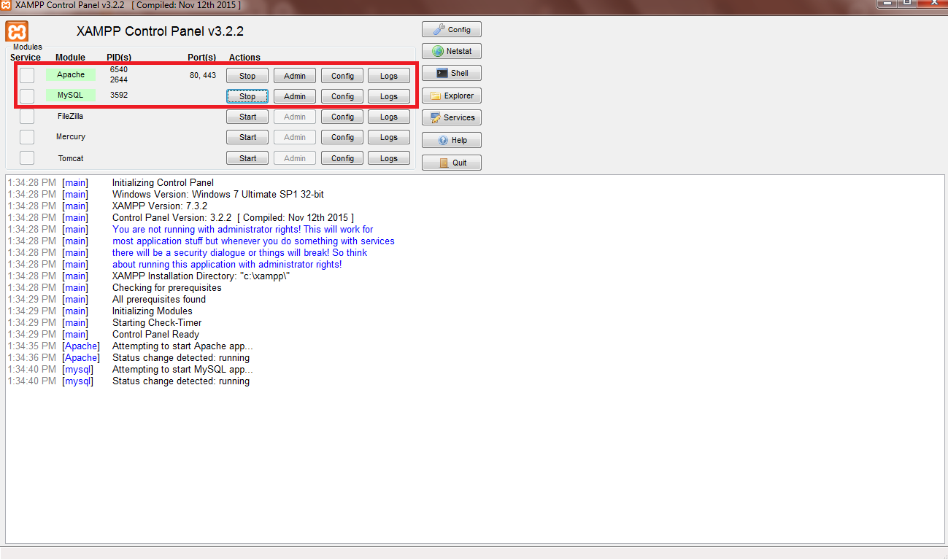Toggle the Tomcat service checkbox
Viewport: 948px width, 560px height.
27,158
